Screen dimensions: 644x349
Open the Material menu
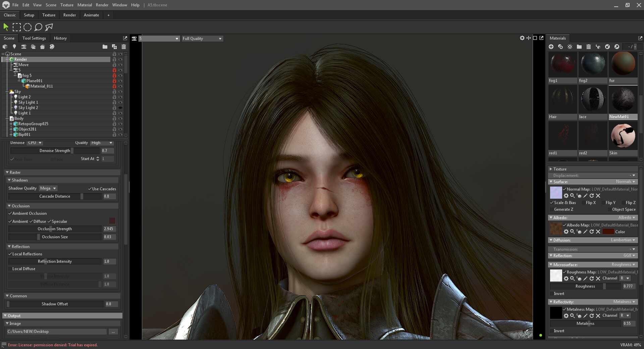click(x=85, y=5)
